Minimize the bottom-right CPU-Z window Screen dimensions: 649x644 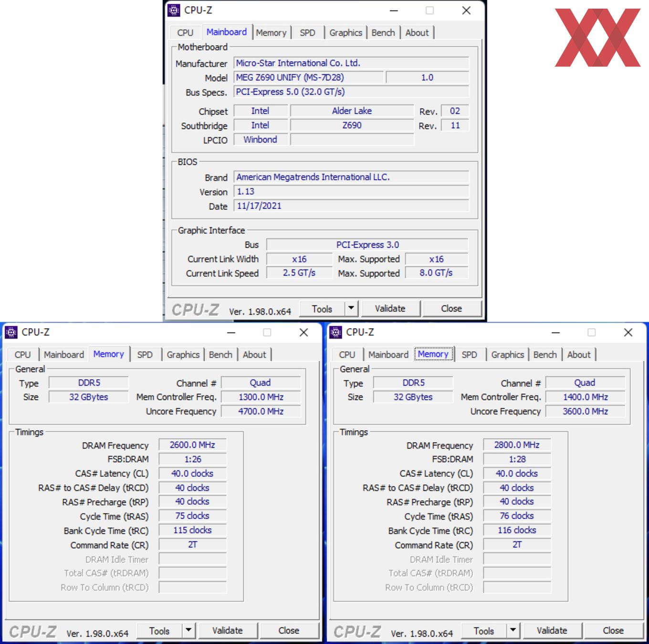(x=555, y=332)
